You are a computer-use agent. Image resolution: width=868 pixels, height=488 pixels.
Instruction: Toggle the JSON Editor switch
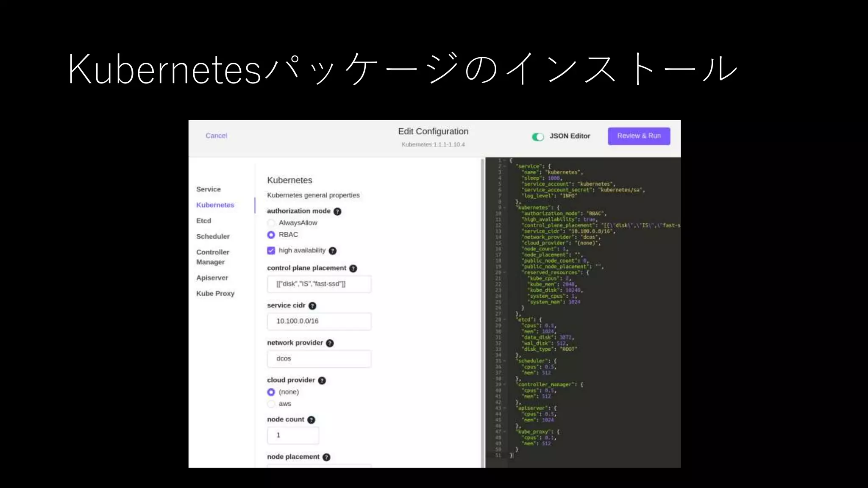coord(538,136)
